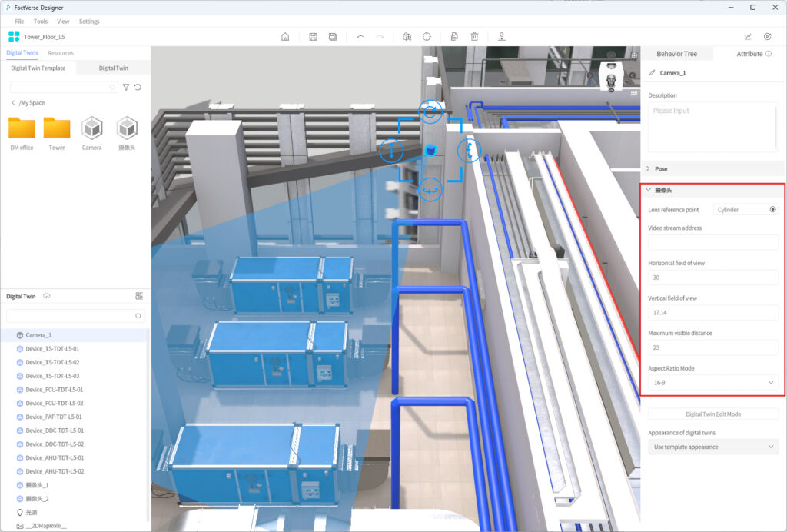Switch to the Resources tab
Viewport: 787px width, 532px height.
pos(61,53)
